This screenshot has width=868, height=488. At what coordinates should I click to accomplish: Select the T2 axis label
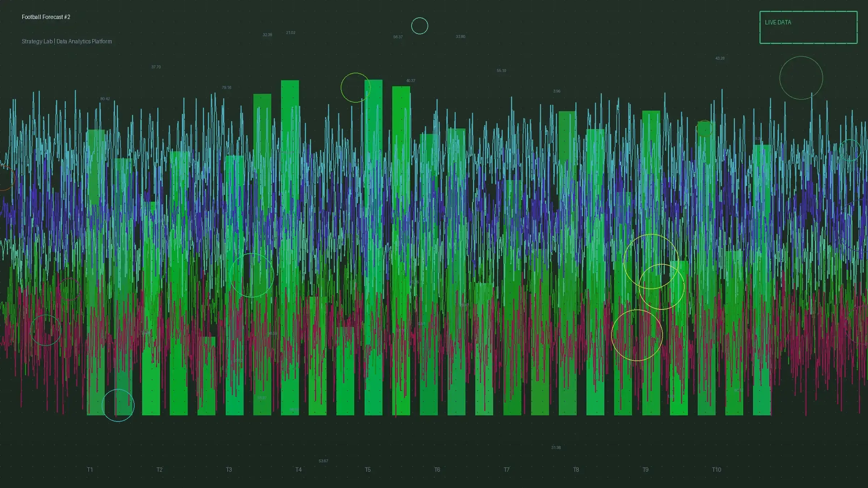point(159,470)
